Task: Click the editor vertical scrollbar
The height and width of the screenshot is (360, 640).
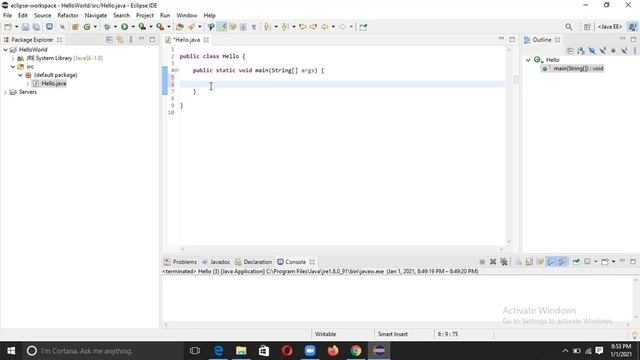Action: (509, 145)
